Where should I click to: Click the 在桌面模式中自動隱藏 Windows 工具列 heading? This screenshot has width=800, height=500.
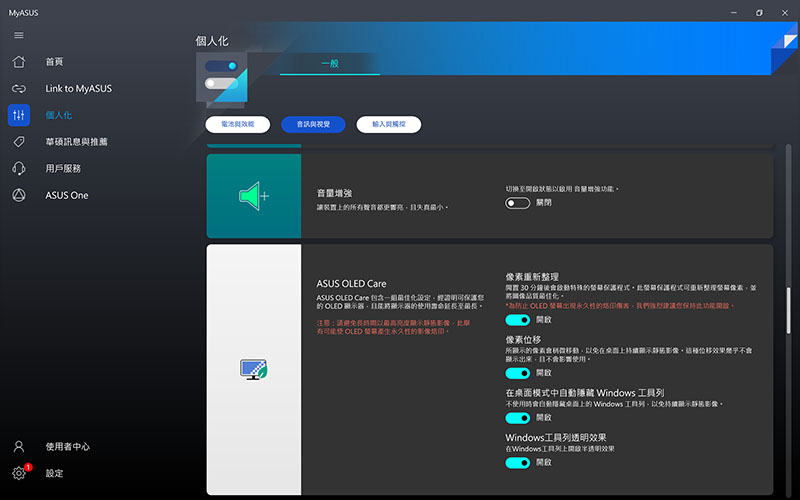click(584, 393)
